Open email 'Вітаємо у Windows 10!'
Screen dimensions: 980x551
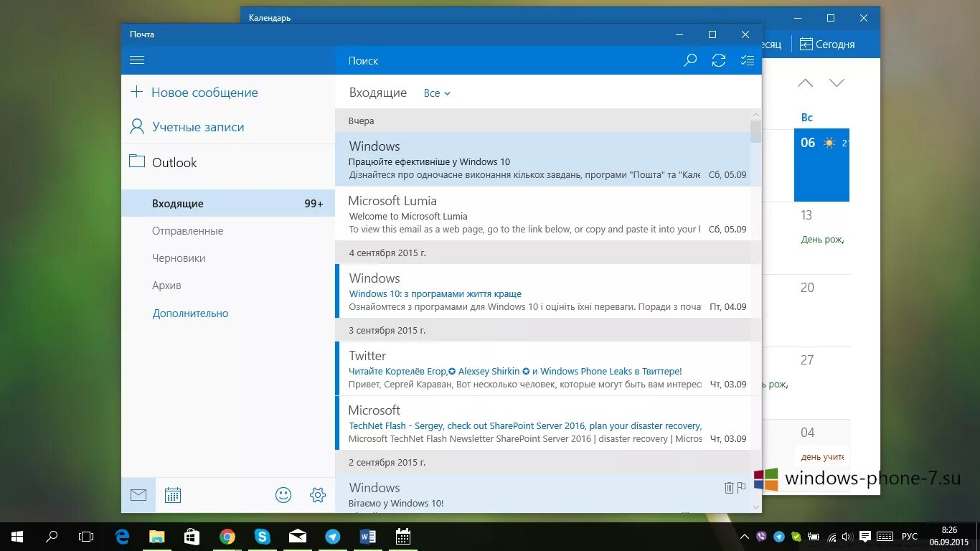click(542, 493)
